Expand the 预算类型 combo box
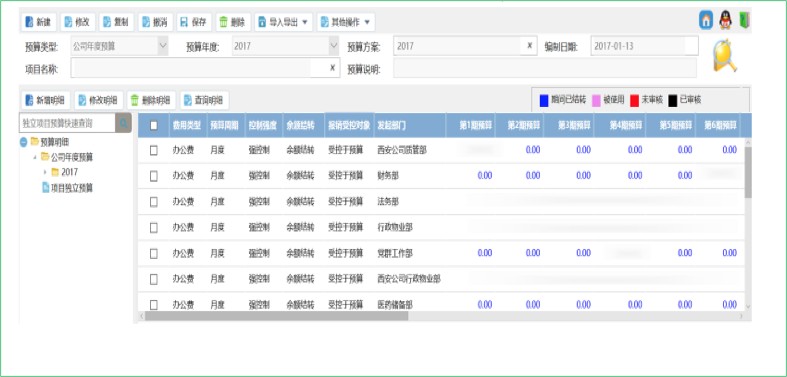Screen dimensions: 787x377 click(163, 46)
